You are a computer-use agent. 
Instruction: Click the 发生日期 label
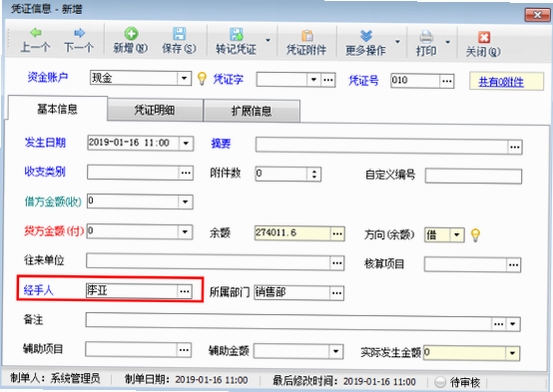[45, 143]
